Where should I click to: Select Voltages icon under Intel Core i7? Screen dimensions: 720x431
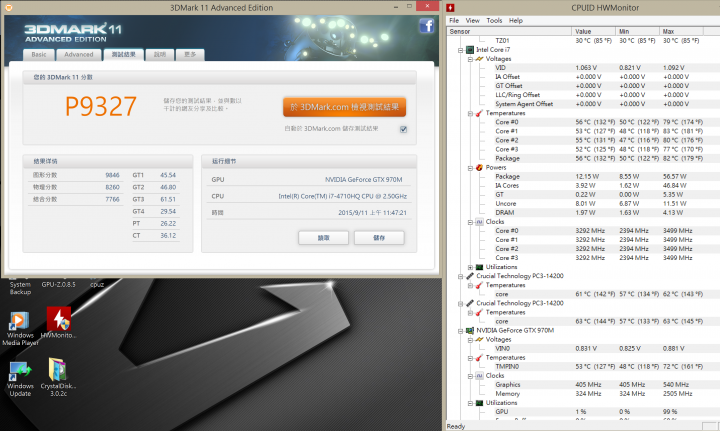click(x=479, y=59)
